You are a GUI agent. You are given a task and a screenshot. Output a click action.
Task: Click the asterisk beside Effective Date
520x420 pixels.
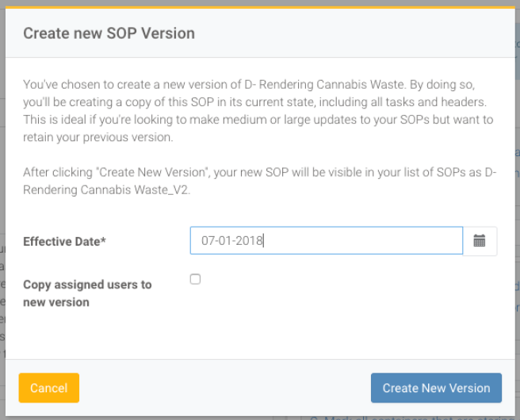[103, 241]
